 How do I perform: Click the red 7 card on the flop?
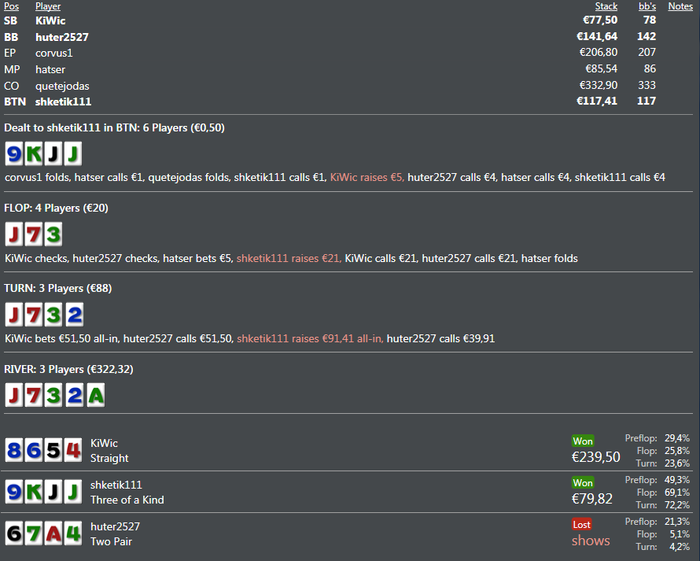33,234
